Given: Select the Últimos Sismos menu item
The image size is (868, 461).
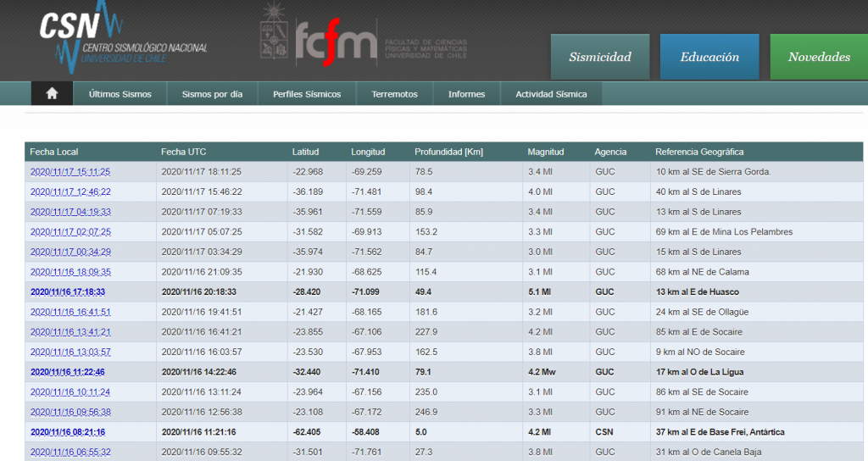Looking at the screenshot, I should pos(120,94).
